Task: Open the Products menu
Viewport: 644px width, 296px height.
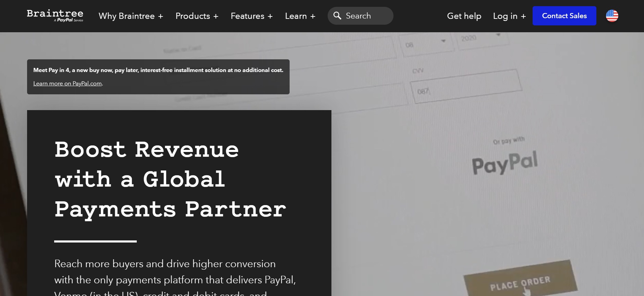Action: coord(193,16)
